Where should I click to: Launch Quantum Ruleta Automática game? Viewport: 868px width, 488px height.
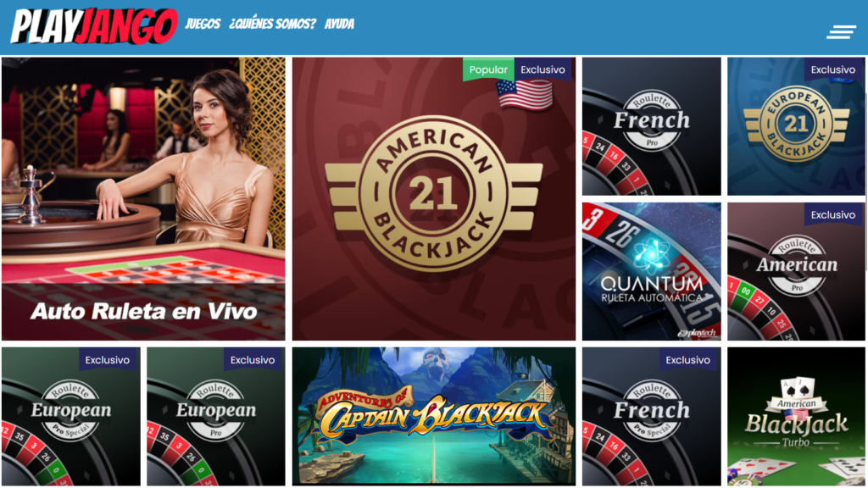652,271
